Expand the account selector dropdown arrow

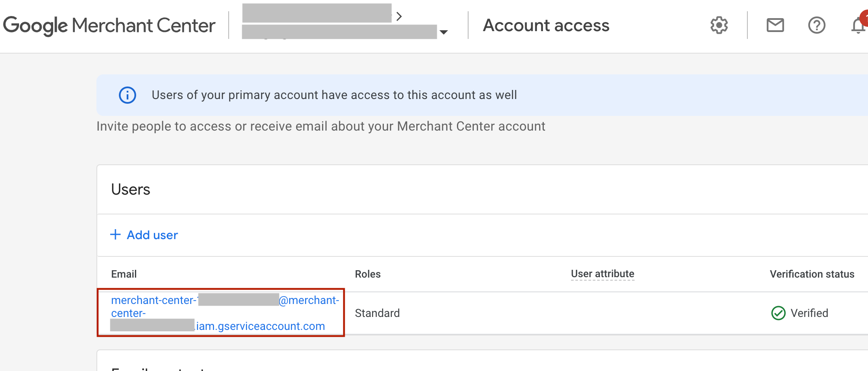[x=444, y=32]
